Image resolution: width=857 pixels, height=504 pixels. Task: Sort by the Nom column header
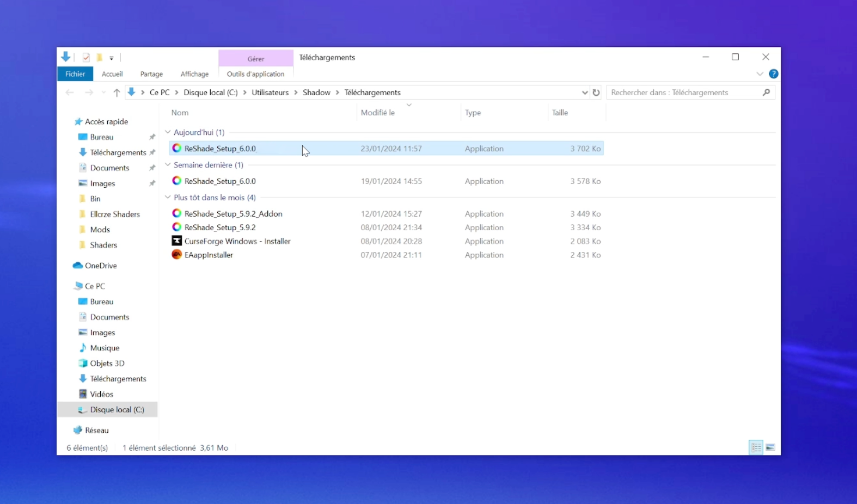click(180, 113)
